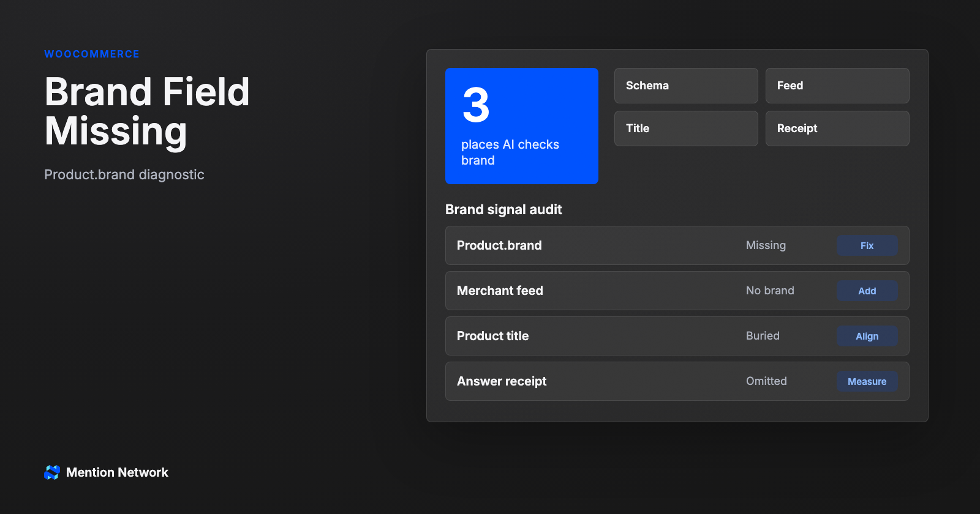This screenshot has height=514, width=980.
Task: Click the Product.brand row label
Action: (x=499, y=245)
